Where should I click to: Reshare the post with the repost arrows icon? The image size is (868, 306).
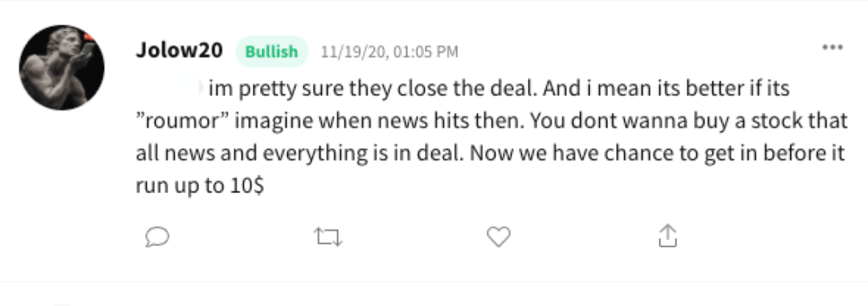tap(328, 238)
